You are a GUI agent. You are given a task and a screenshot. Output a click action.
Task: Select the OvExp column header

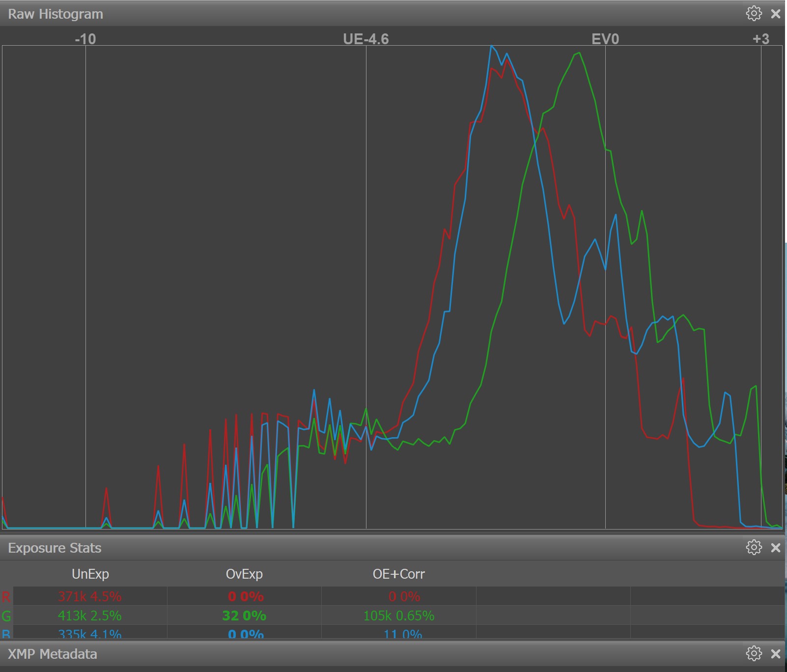point(244,574)
